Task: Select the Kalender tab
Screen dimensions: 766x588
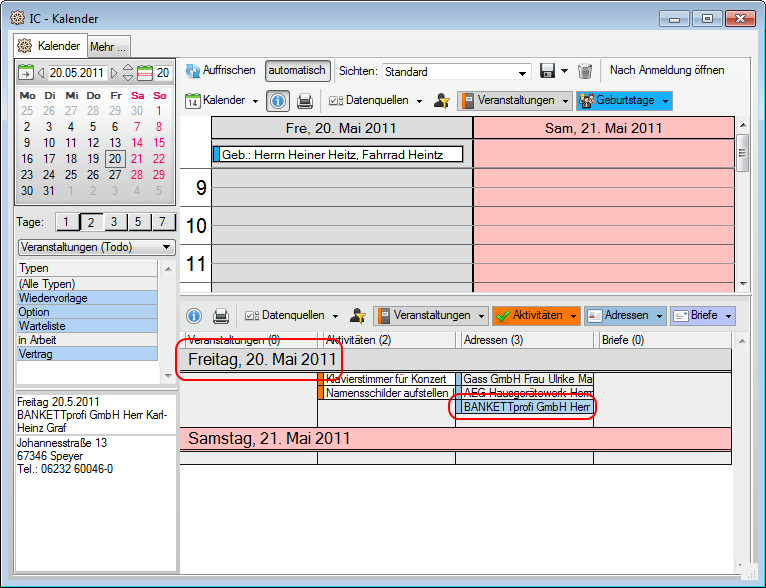Action: tap(51, 46)
